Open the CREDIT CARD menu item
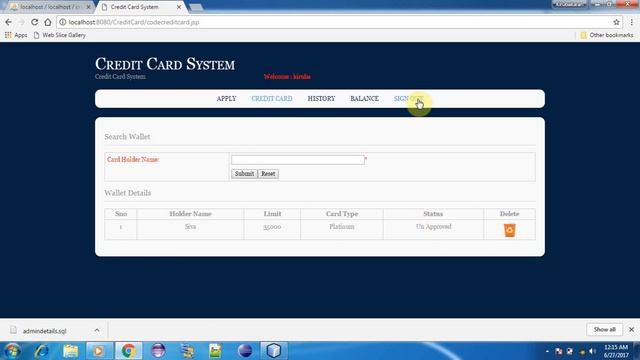The height and width of the screenshot is (360, 640). tap(272, 99)
